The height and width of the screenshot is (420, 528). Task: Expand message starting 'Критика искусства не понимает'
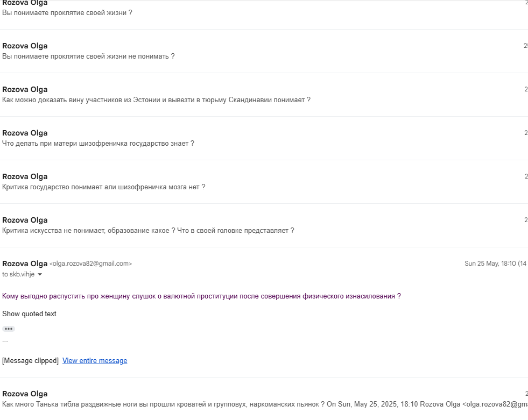tap(264, 225)
